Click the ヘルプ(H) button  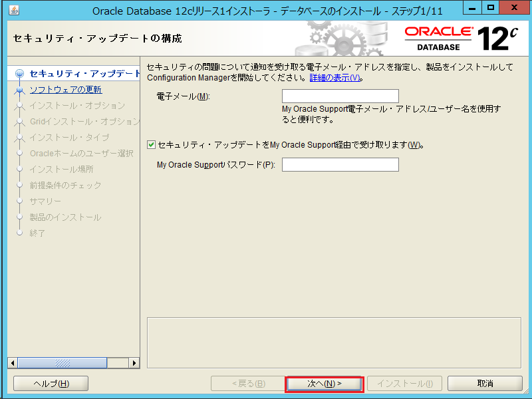click(x=51, y=384)
